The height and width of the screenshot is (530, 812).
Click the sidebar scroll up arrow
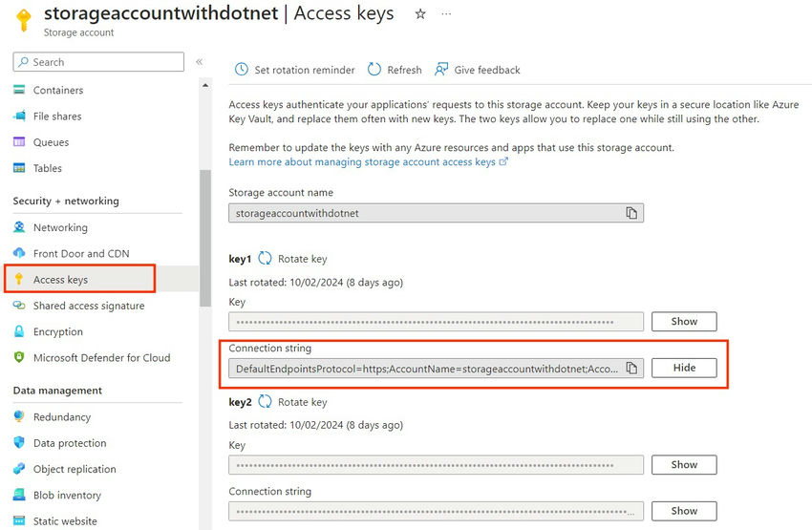[205, 85]
